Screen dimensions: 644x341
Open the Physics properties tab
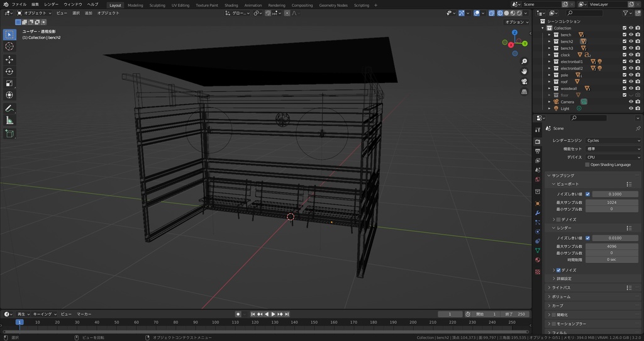(x=538, y=232)
